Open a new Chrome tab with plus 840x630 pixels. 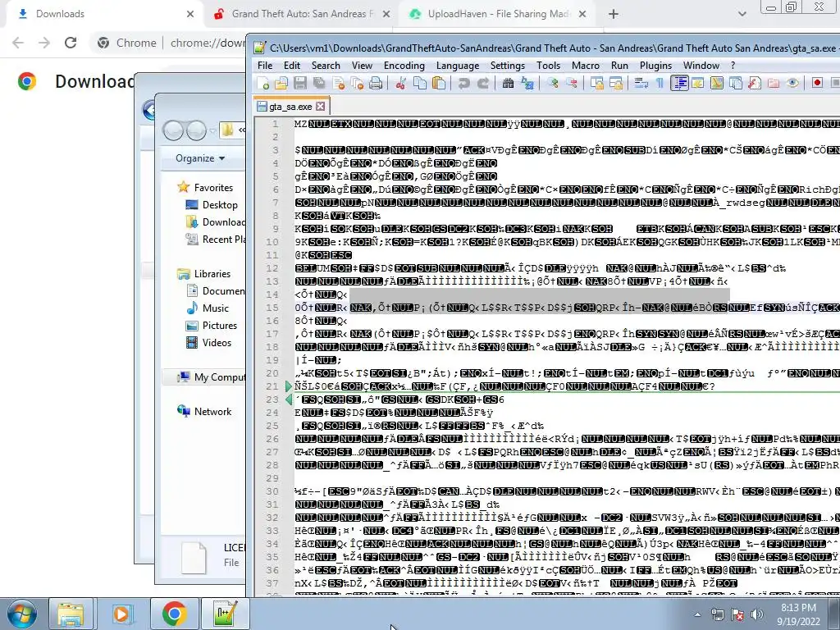(614, 14)
